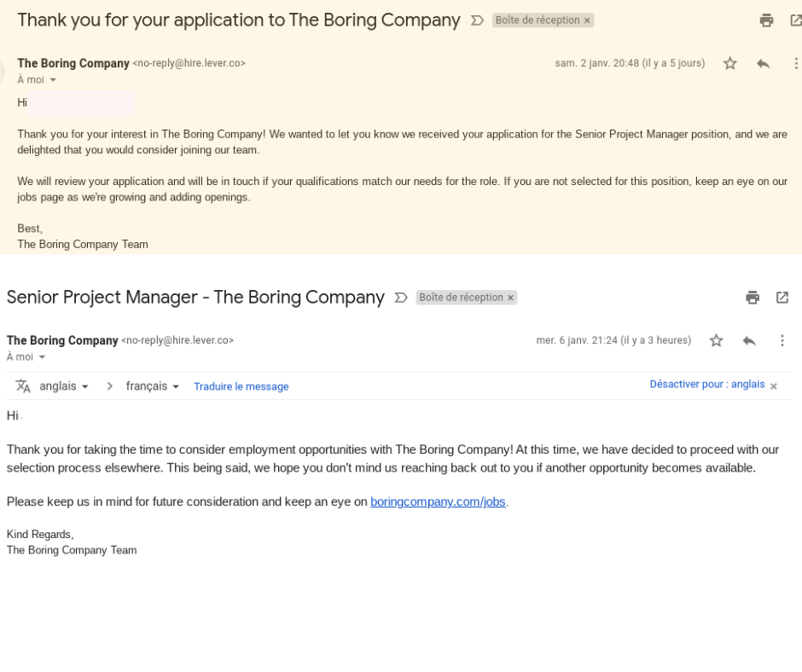Toggle importance marker on Senior Project Manager subject
This screenshot has width=802, height=672.
[x=401, y=298]
